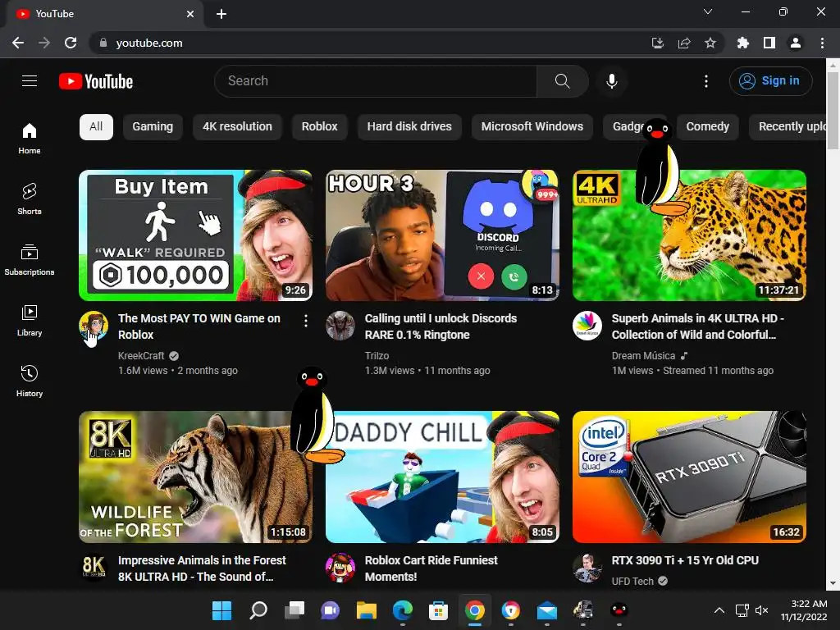Open title The Most PAY TO WIN Game
This screenshot has width=840, height=630.
(199, 326)
